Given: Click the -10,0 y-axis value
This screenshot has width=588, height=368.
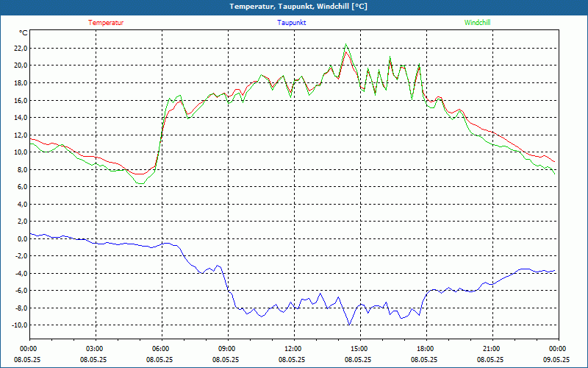Looking at the screenshot, I should click(x=20, y=325).
